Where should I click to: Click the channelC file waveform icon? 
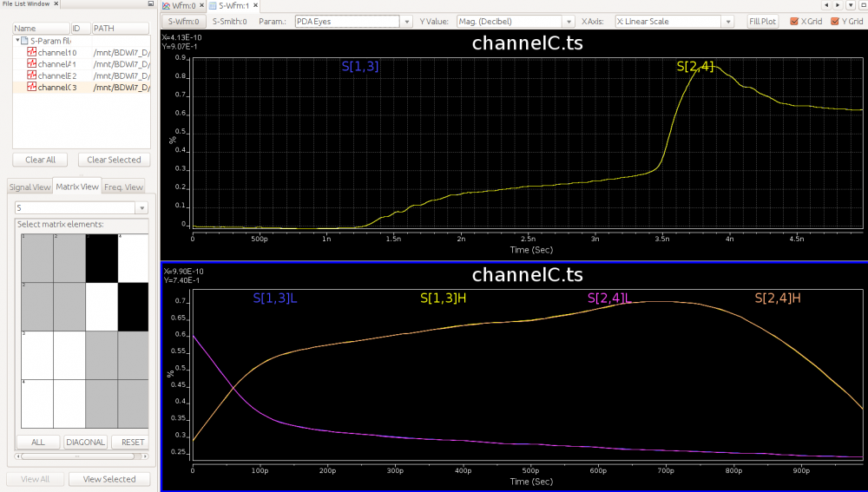31,88
